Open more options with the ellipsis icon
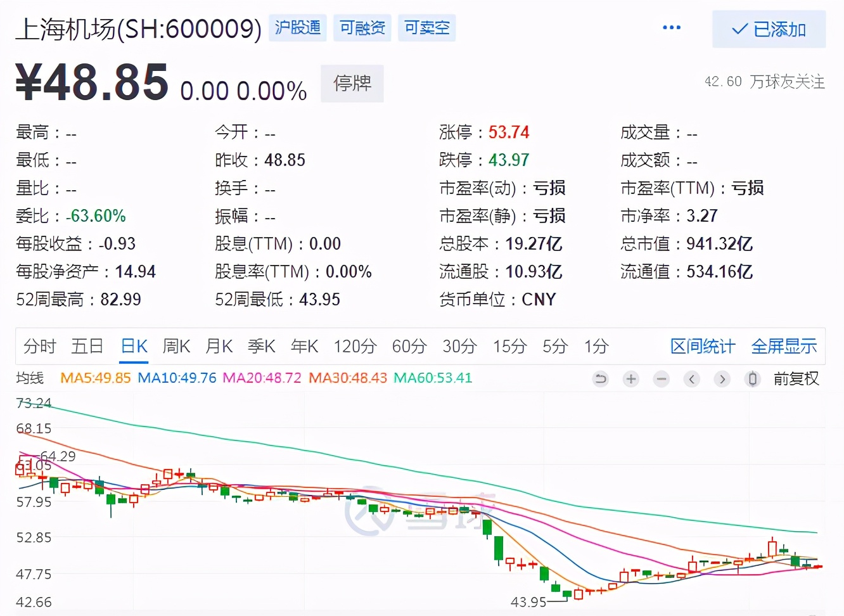This screenshot has height=616, width=844. (x=670, y=28)
